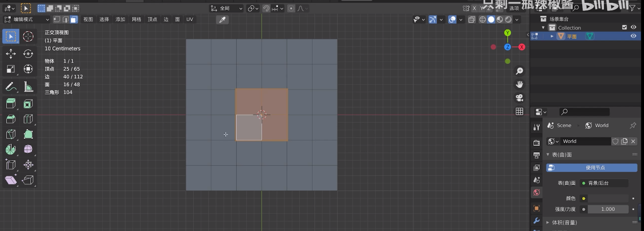Open the pivot point dropdown

click(253, 8)
